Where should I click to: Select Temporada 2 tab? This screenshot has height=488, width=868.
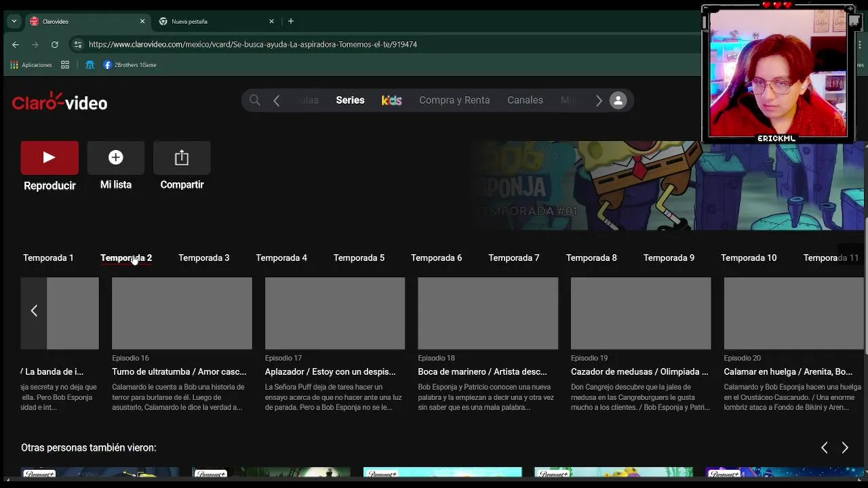coord(126,258)
